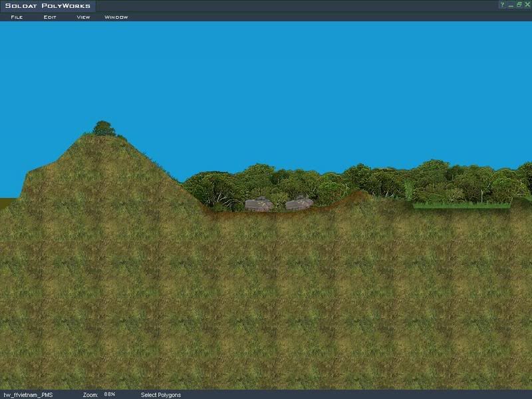Click the tw_ffvietnam_PMS map name
532x399 pixels.
point(28,395)
